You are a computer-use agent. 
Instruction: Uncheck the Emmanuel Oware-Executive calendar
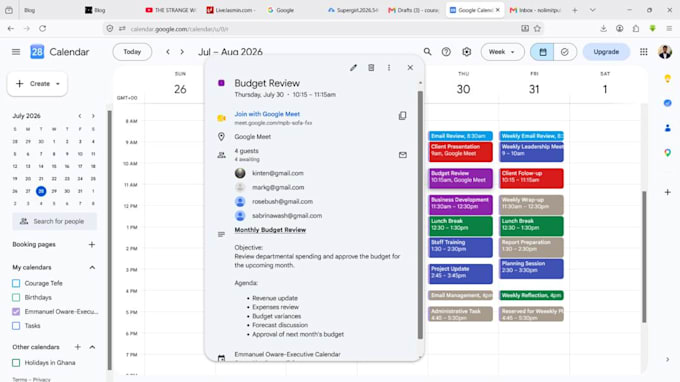point(16,311)
